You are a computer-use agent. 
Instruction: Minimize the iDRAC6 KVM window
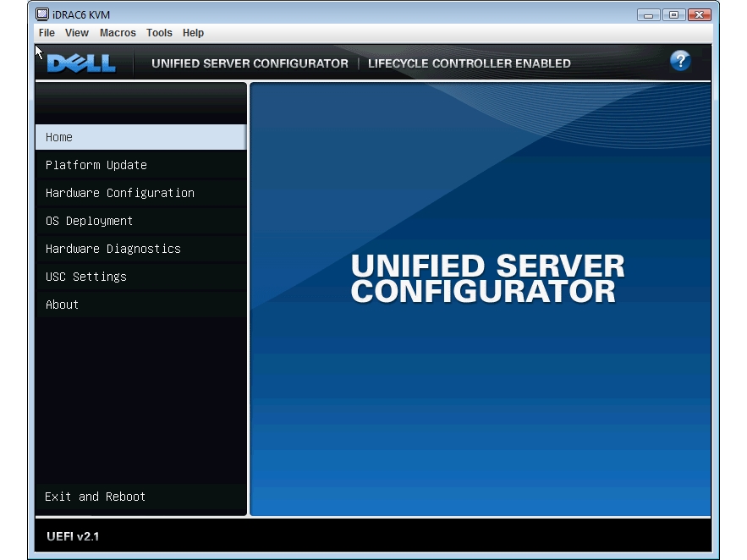point(648,15)
